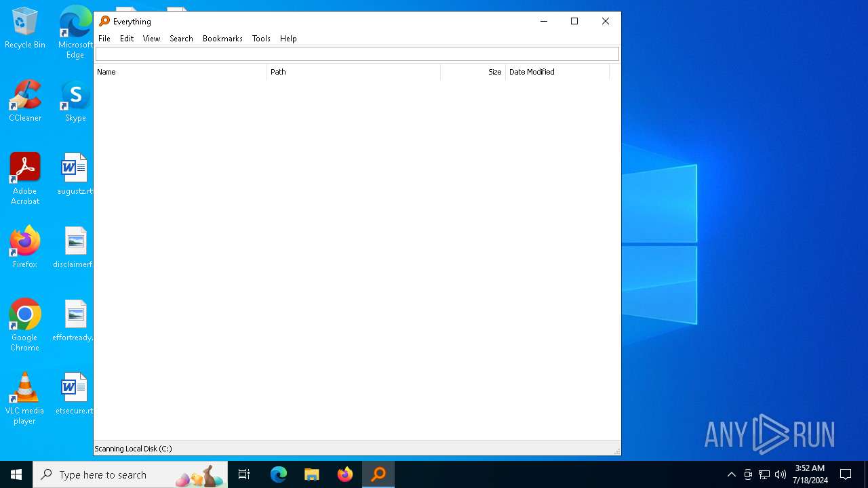Open the Search menu
This screenshot has width=868, height=488.
tap(181, 39)
